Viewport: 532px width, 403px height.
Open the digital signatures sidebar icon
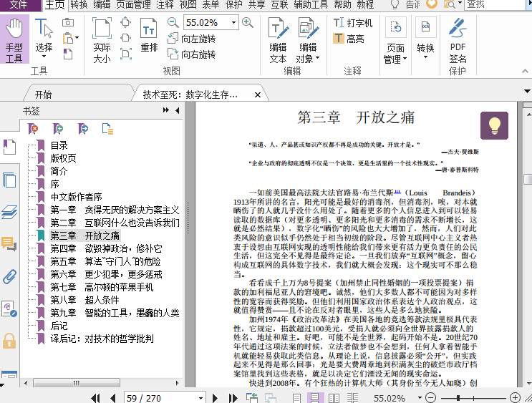(9, 309)
